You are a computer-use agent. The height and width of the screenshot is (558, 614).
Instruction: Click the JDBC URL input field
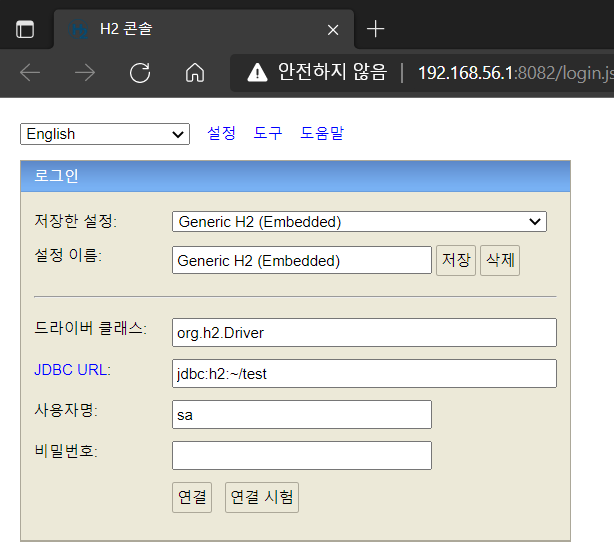pyautogui.click(x=364, y=374)
